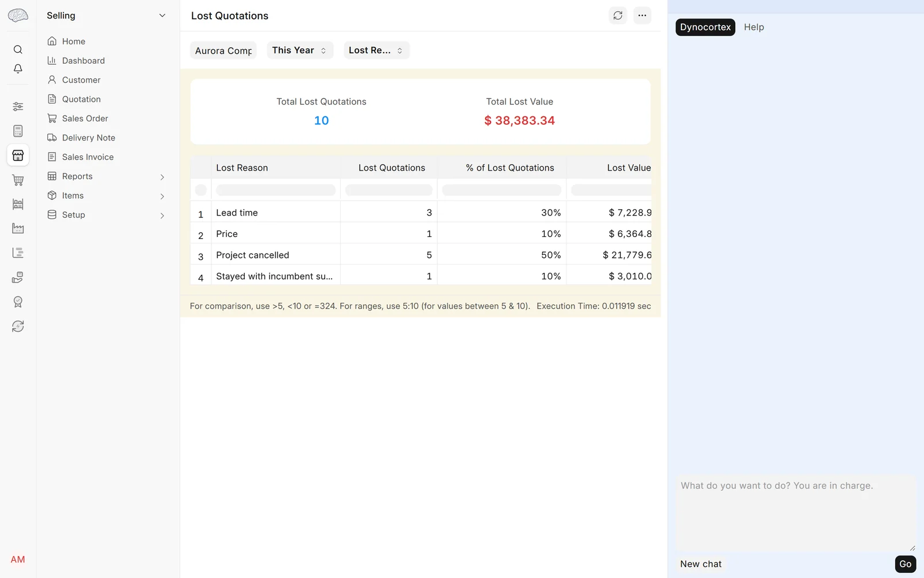Open Sales Invoice from the sidebar

[88, 157]
